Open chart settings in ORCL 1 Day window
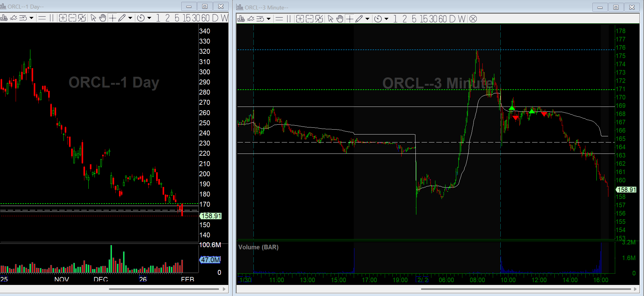The width and height of the screenshot is (644, 296). pos(4,18)
